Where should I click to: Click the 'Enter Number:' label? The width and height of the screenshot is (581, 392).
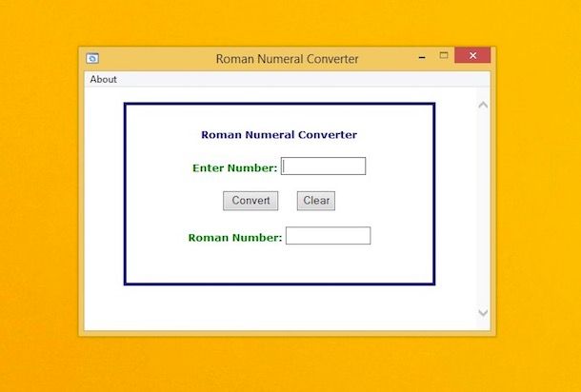[x=234, y=168]
